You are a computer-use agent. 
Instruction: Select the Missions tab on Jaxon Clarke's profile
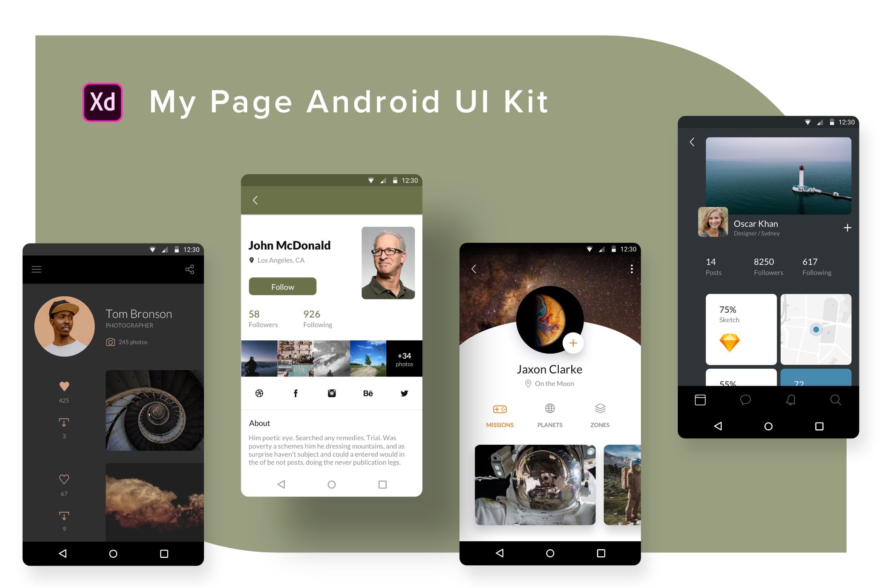pyautogui.click(x=500, y=417)
